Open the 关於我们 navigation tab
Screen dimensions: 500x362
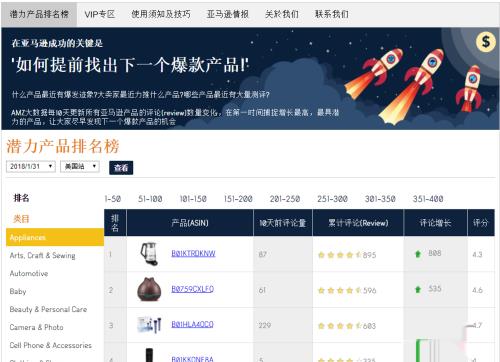(x=281, y=14)
